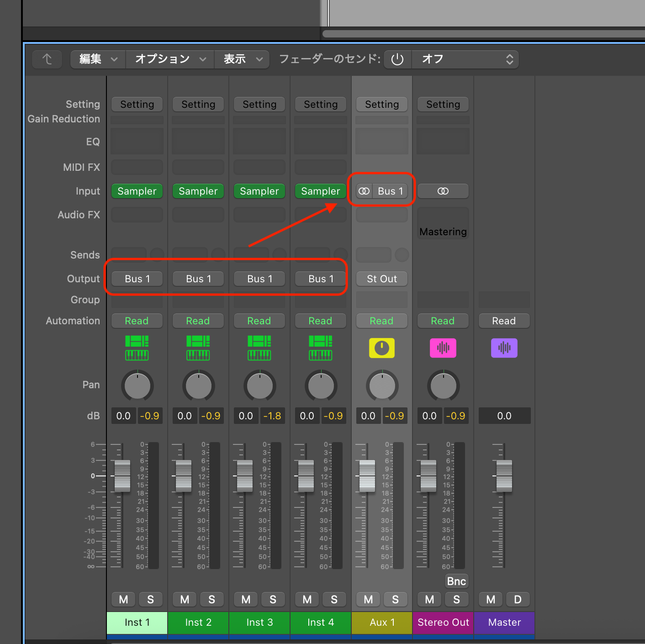Open the Fader Sends 'オフ' dropdown

[x=465, y=59]
